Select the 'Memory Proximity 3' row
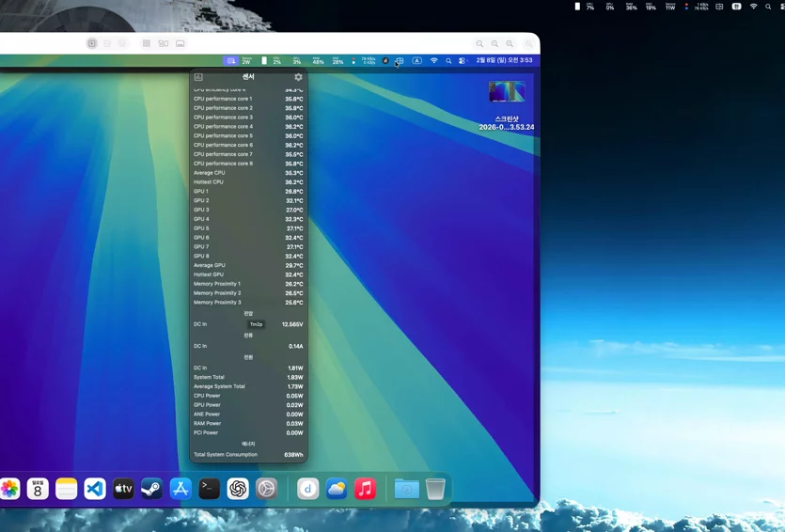 pos(248,303)
